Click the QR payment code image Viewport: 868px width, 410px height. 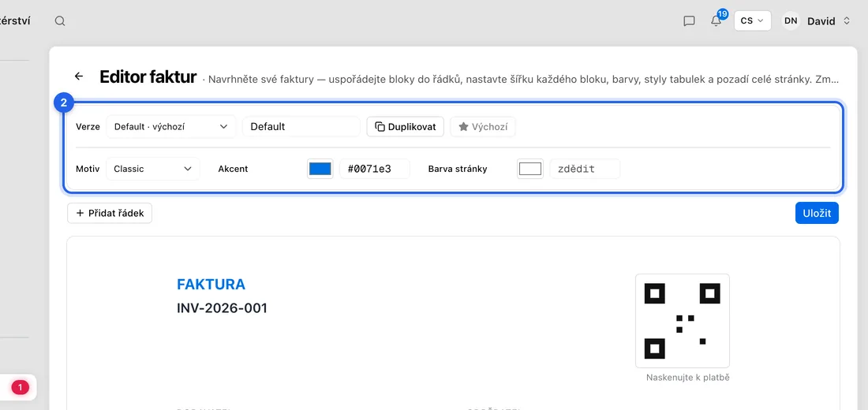click(x=682, y=321)
